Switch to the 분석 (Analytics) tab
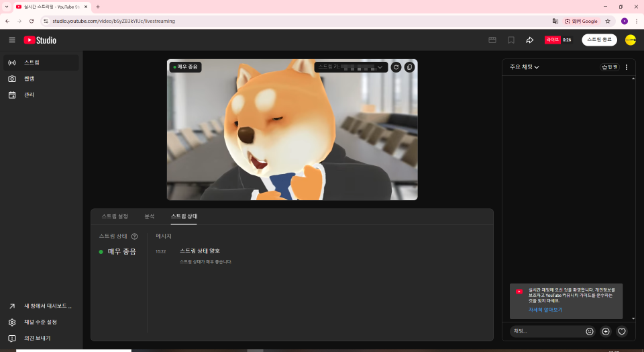The height and width of the screenshot is (352, 644). coord(150,216)
